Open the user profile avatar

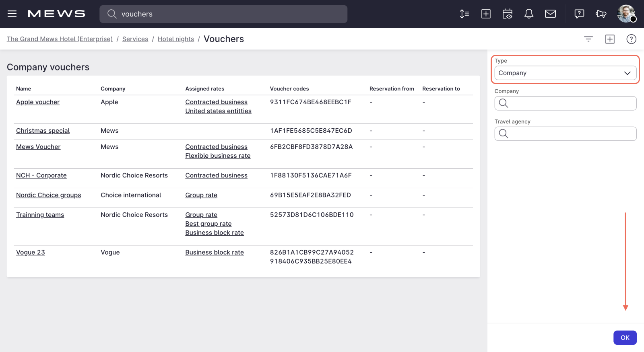point(626,14)
